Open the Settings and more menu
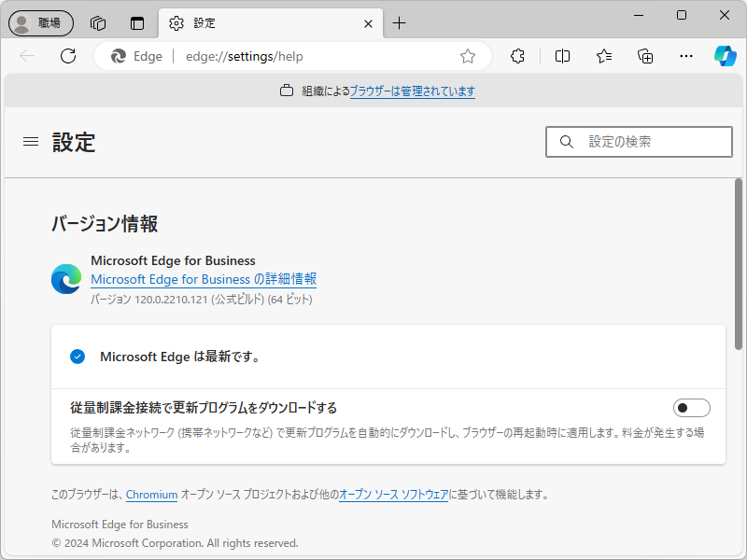This screenshot has width=747, height=560. (686, 56)
